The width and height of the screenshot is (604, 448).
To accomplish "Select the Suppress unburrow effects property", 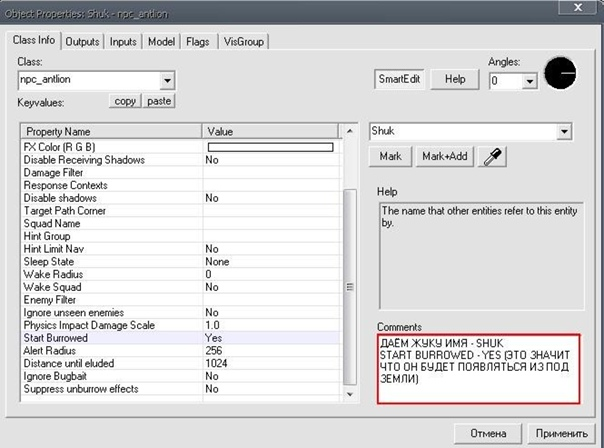I will (180, 389).
